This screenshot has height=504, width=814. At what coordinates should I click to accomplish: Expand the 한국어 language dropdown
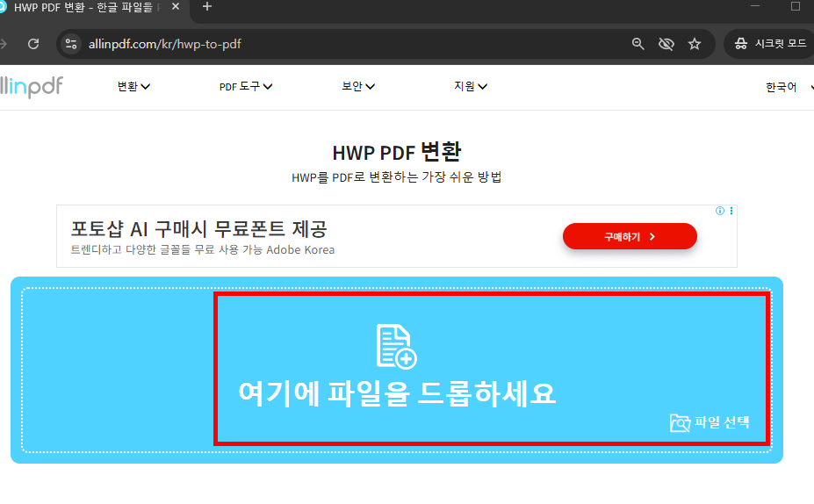coord(789,87)
